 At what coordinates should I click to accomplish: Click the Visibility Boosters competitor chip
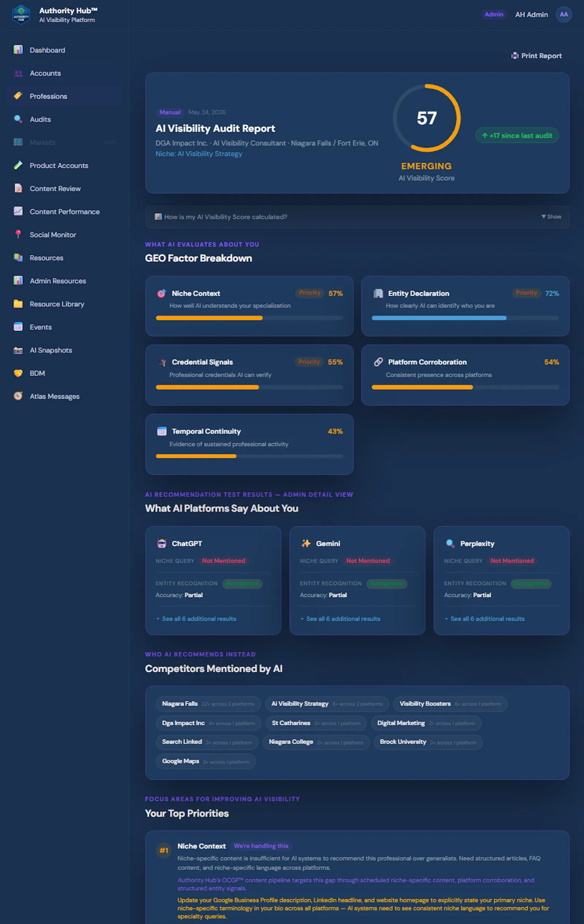coord(450,704)
